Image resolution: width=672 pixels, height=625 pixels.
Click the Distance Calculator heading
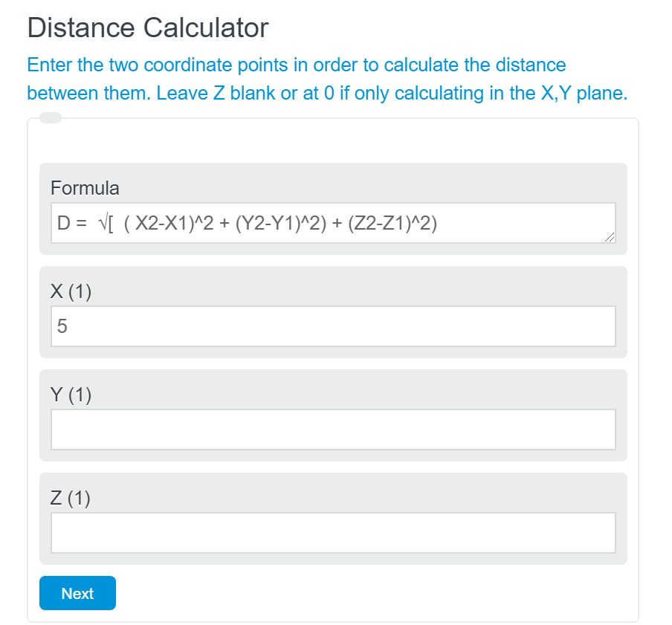pyautogui.click(x=148, y=28)
